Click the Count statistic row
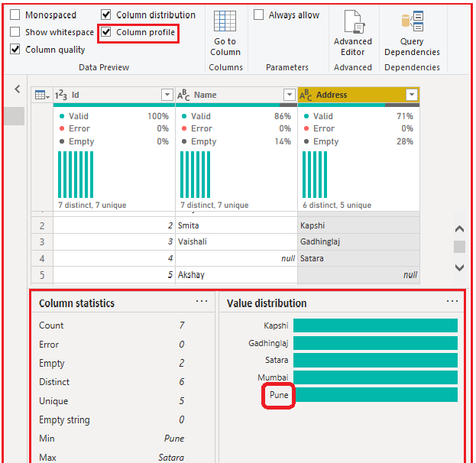The height and width of the screenshot is (463, 476). pos(112,325)
